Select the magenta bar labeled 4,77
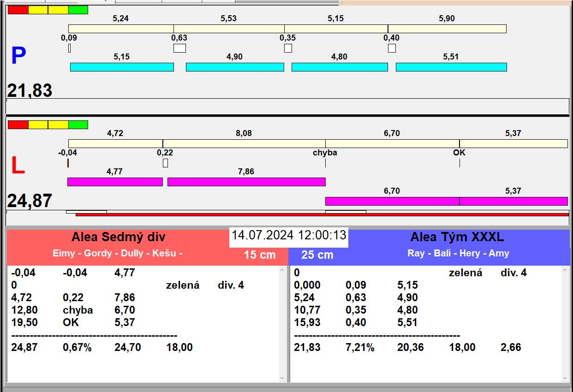 click(x=115, y=182)
